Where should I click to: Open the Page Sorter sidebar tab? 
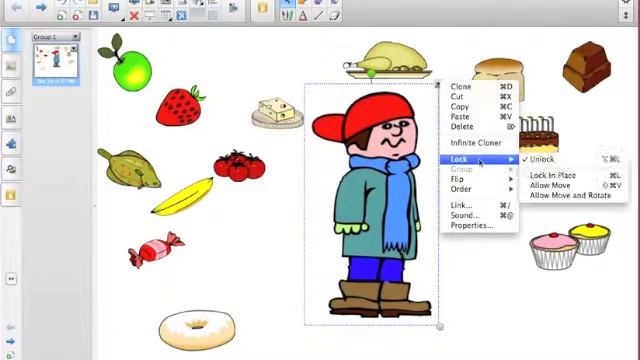click(11, 40)
